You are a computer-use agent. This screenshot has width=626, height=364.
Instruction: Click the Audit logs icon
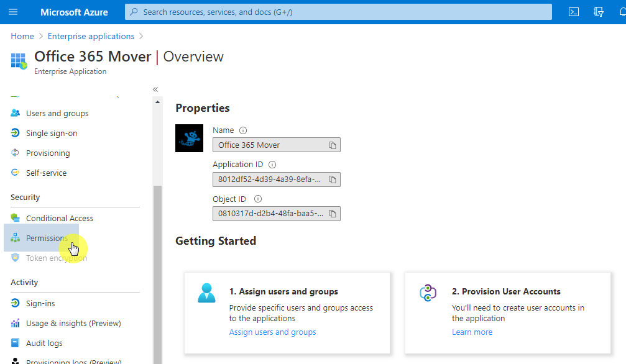[x=15, y=343]
